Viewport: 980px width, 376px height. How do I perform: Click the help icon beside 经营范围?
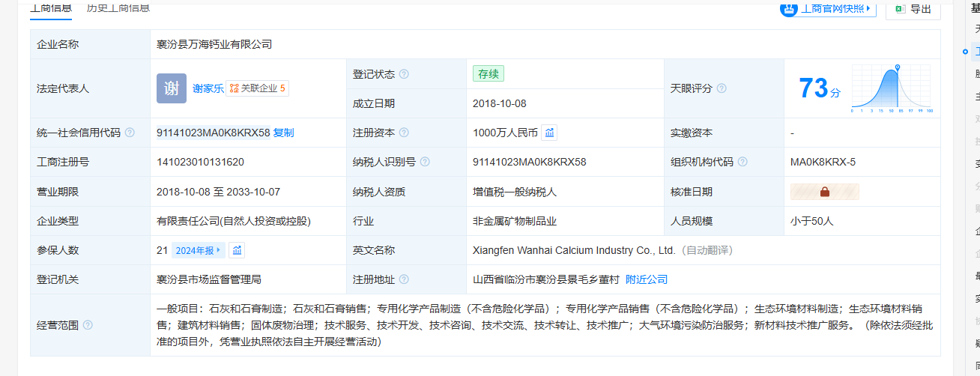(x=88, y=325)
